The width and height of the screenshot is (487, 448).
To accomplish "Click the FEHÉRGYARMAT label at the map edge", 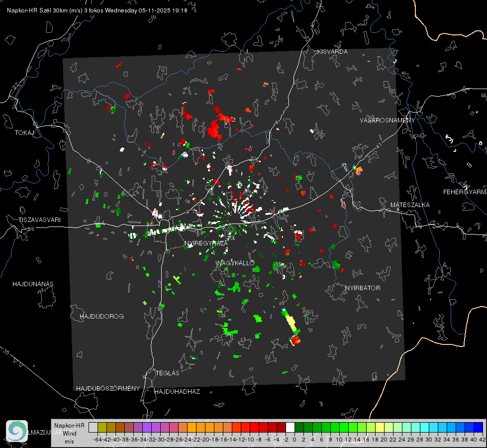I will [x=465, y=192].
